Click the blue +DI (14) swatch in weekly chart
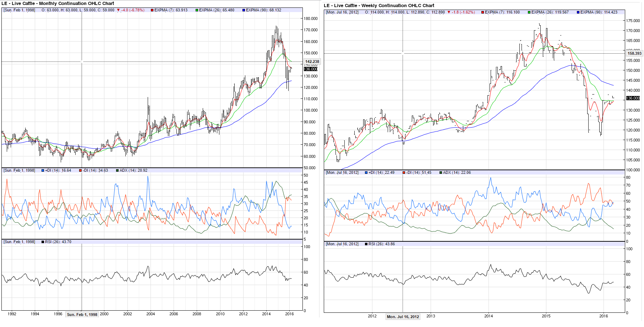The height and width of the screenshot is (327, 644). (366, 173)
